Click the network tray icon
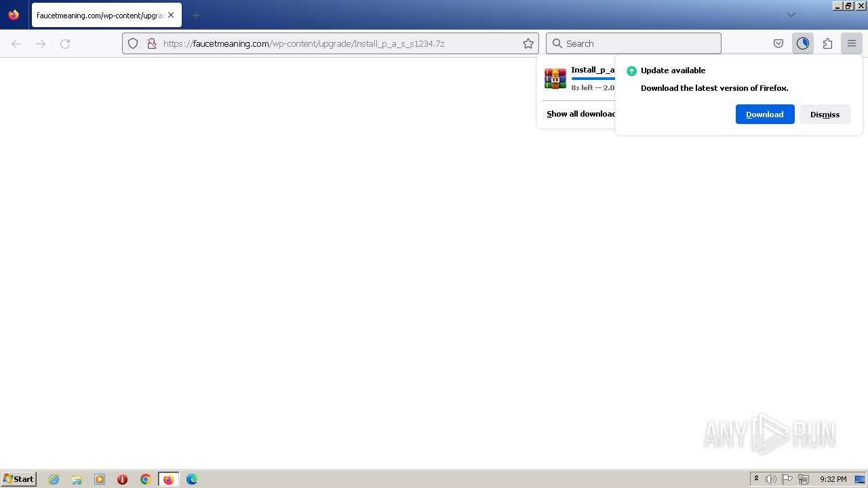868x488 pixels. tap(804, 479)
